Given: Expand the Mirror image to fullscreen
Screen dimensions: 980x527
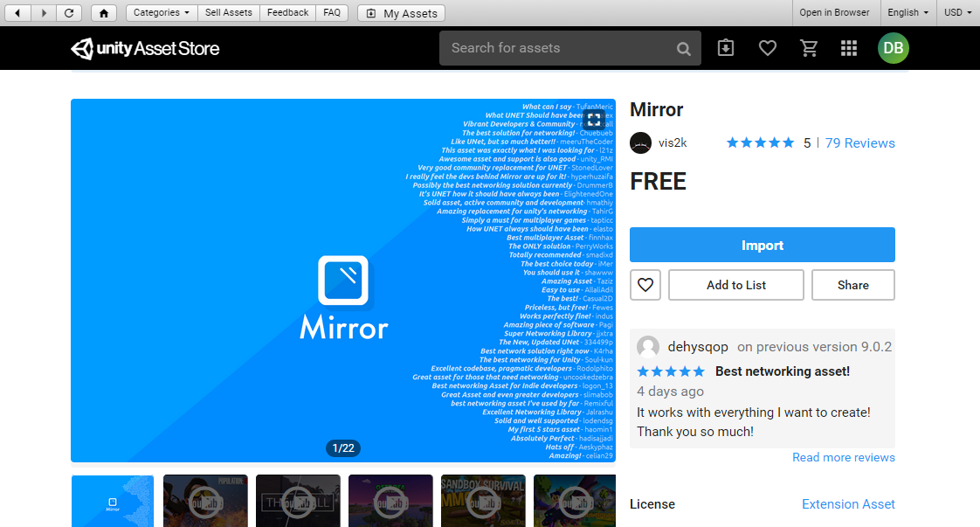Looking at the screenshot, I should click(594, 119).
